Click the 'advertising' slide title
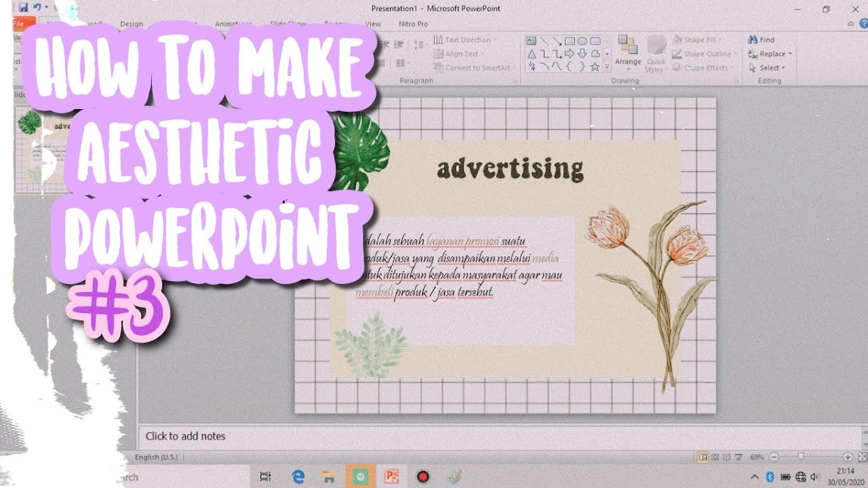Viewport: 868px width, 488px height. 510,169
